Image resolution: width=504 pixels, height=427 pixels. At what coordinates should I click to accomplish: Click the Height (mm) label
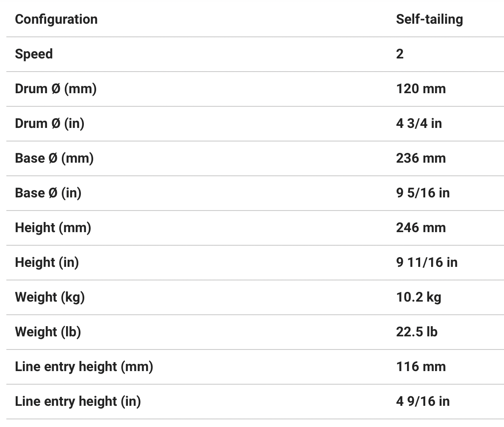(53, 228)
